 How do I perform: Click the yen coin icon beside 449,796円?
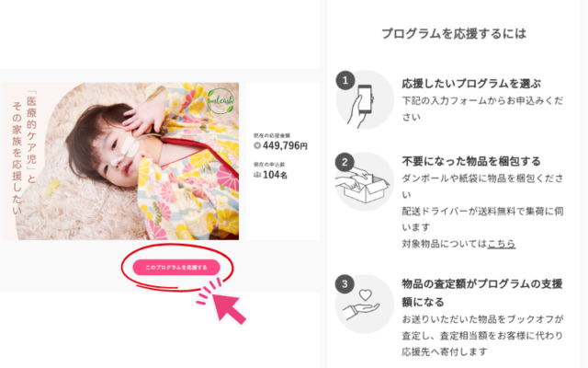coord(257,145)
